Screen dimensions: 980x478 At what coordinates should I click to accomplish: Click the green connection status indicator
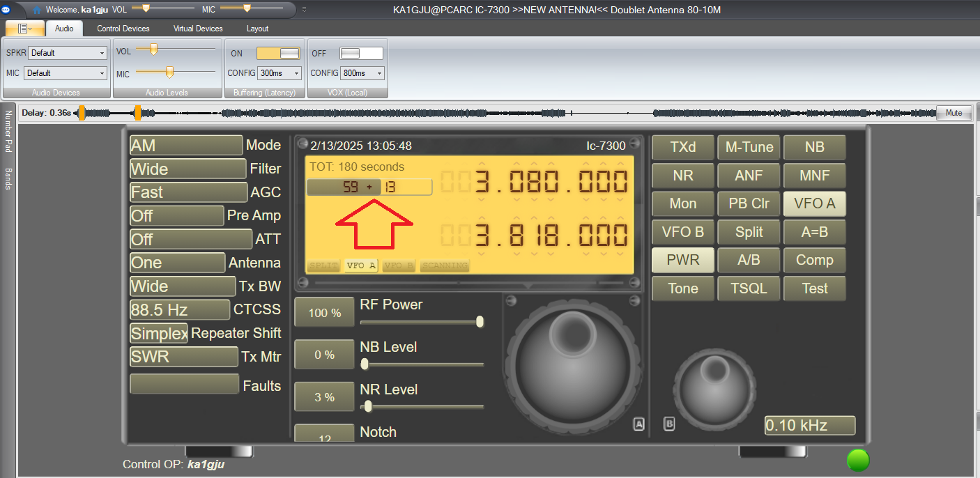click(x=858, y=460)
